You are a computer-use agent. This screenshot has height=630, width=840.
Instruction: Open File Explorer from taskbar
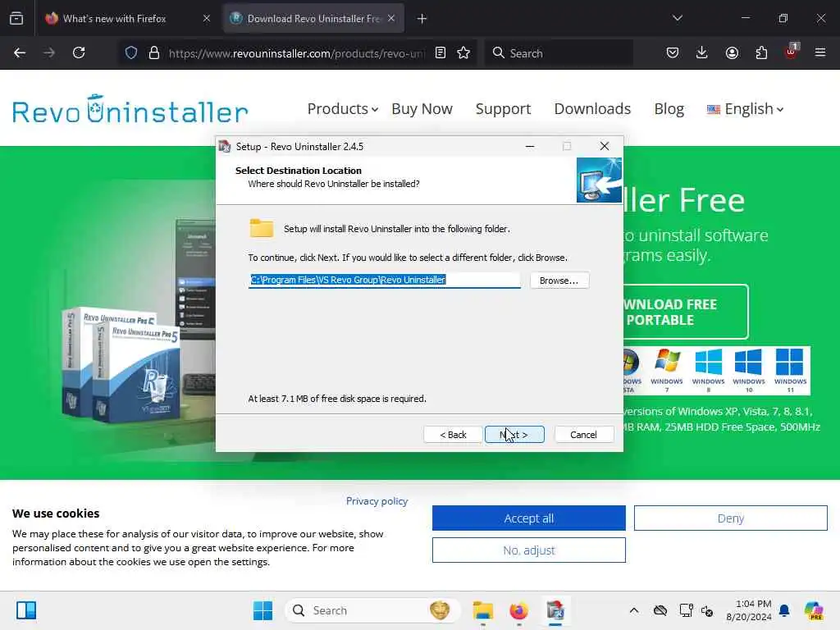point(482,610)
